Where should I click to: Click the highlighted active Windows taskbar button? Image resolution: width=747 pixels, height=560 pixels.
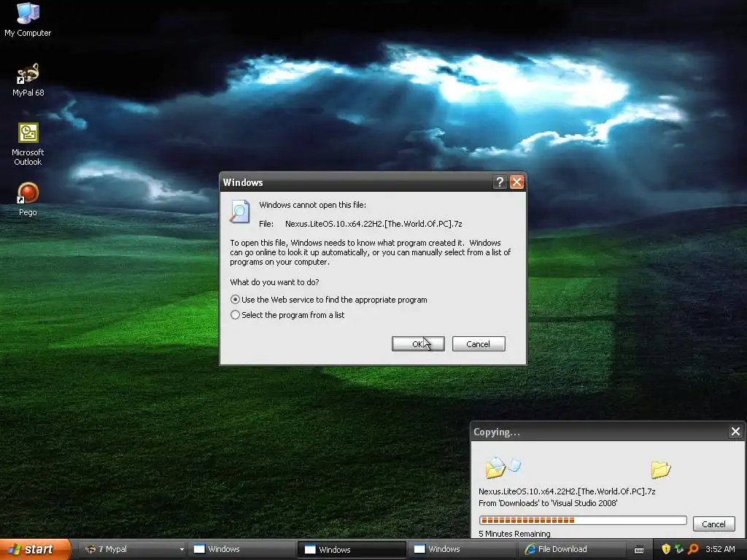352,550
